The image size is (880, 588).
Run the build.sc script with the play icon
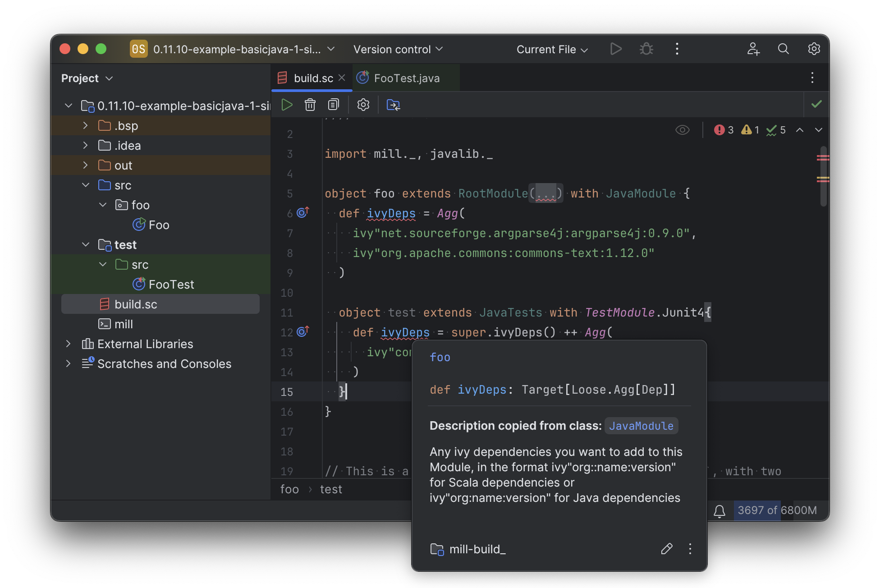pyautogui.click(x=287, y=104)
